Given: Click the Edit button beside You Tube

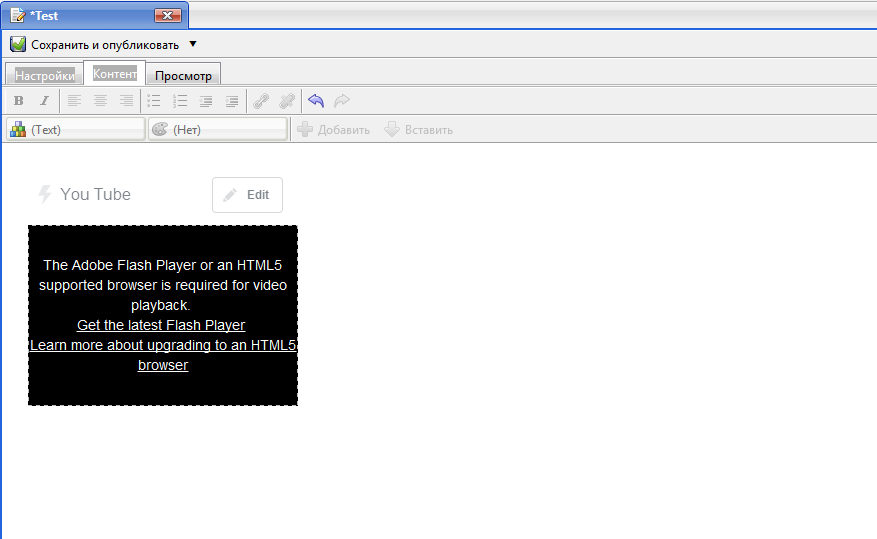Looking at the screenshot, I should 247,195.
